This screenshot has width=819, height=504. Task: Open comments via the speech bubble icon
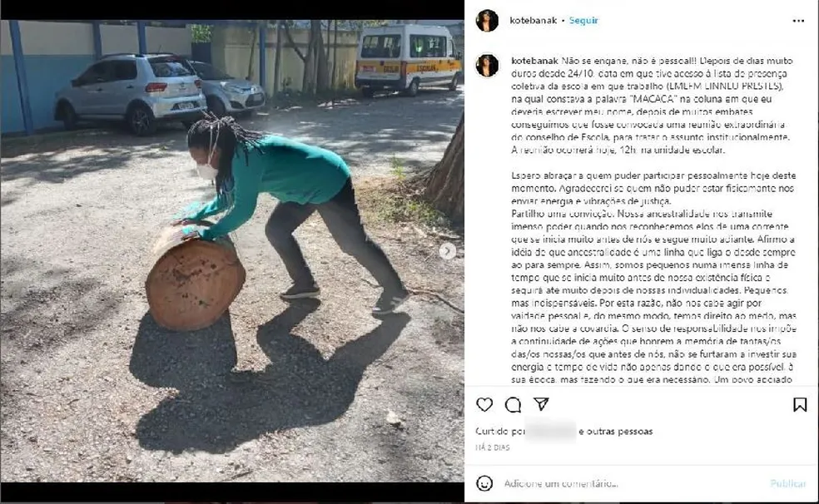pyautogui.click(x=513, y=404)
